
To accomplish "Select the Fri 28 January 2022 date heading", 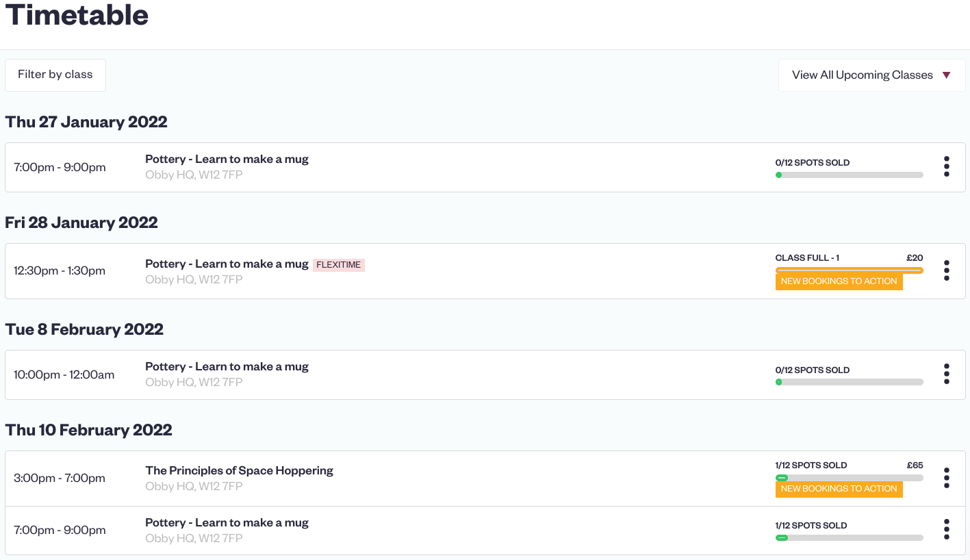I will click(81, 222).
